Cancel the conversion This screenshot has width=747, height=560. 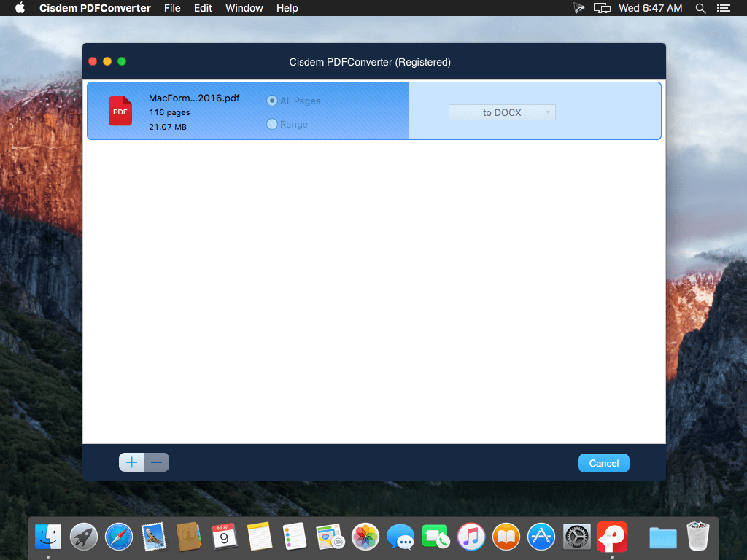coord(603,463)
